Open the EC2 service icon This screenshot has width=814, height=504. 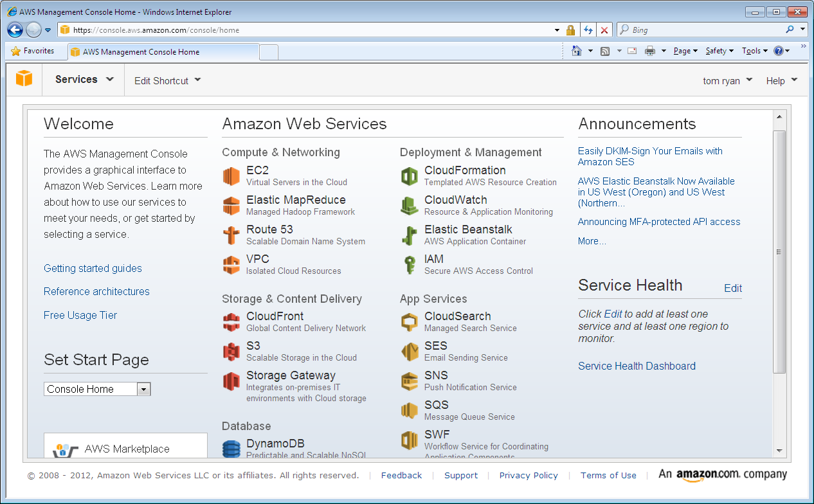pyautogui.click(x=231, y=175)
